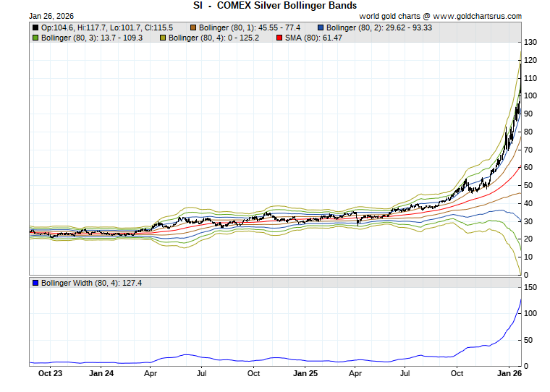The height and width of the screenshot is (392, 550).
Task: Click the blue Bollinger Width legend swatch
Action: click(x=36, y=283)
